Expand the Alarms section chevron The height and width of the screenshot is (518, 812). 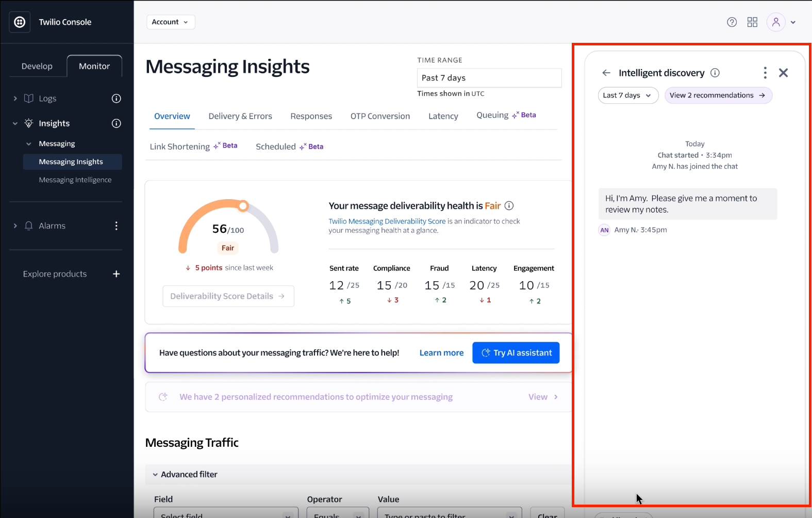tap(15, 226)
